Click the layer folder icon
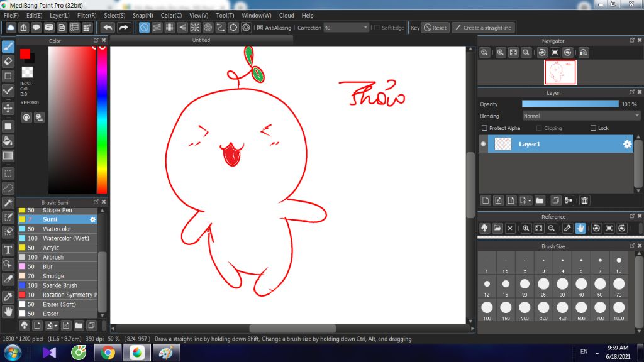The image size is (644, 362). point(540,200)
